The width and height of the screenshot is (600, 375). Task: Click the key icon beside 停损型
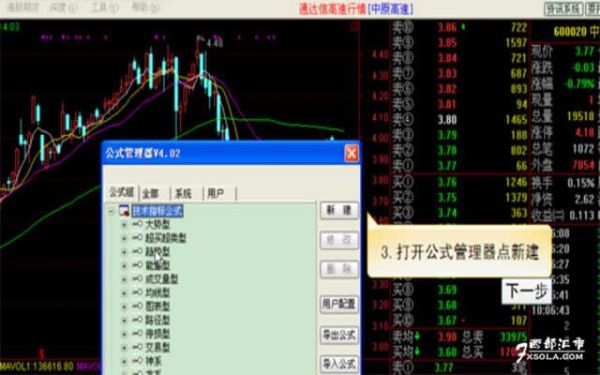click(x=137, y=333)
